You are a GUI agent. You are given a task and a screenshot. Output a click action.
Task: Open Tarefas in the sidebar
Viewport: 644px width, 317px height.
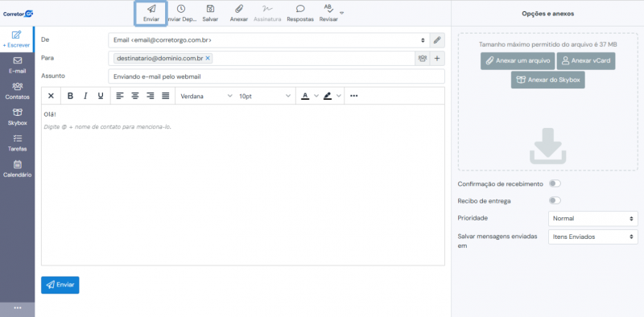click(17, 143)
